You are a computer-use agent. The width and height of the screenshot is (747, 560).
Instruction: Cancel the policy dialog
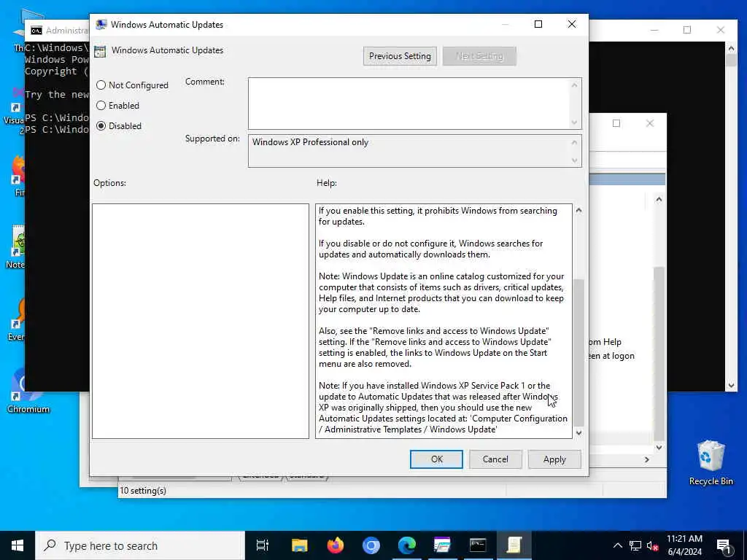point(495,459)
